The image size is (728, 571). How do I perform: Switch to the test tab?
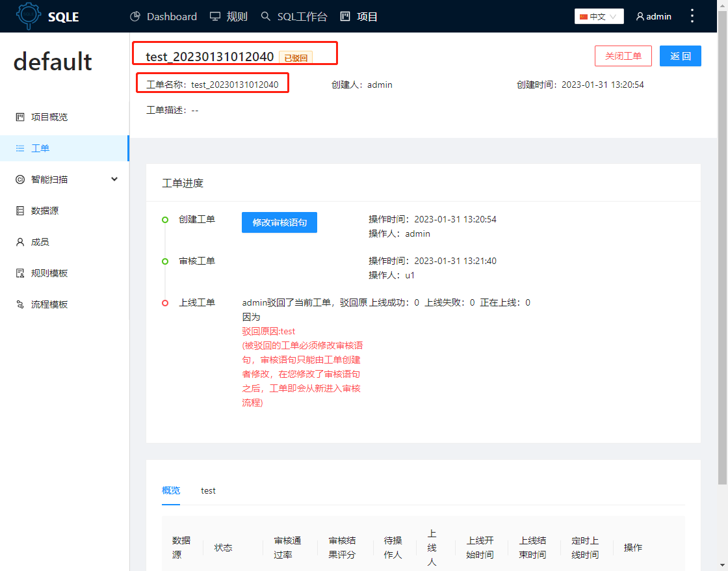pos(208,490)
